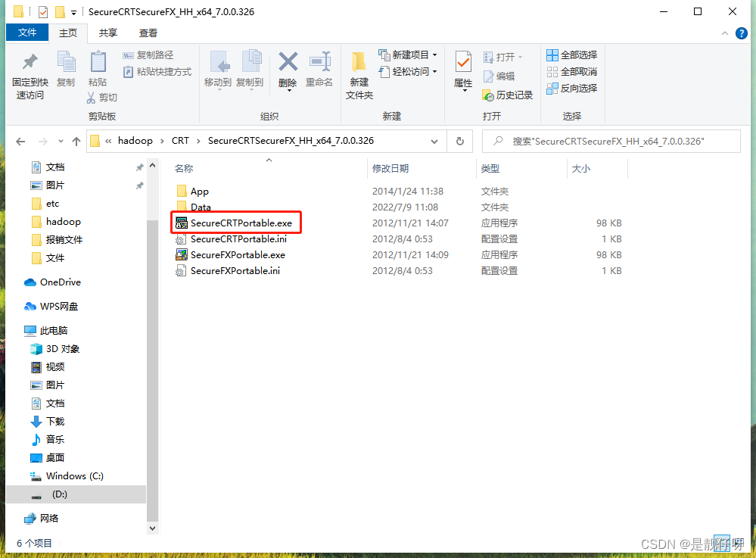Open recent locations dropdown arrow
This screenshot has width=756, height=558.
pyautogui.click(x=61, y=142)
